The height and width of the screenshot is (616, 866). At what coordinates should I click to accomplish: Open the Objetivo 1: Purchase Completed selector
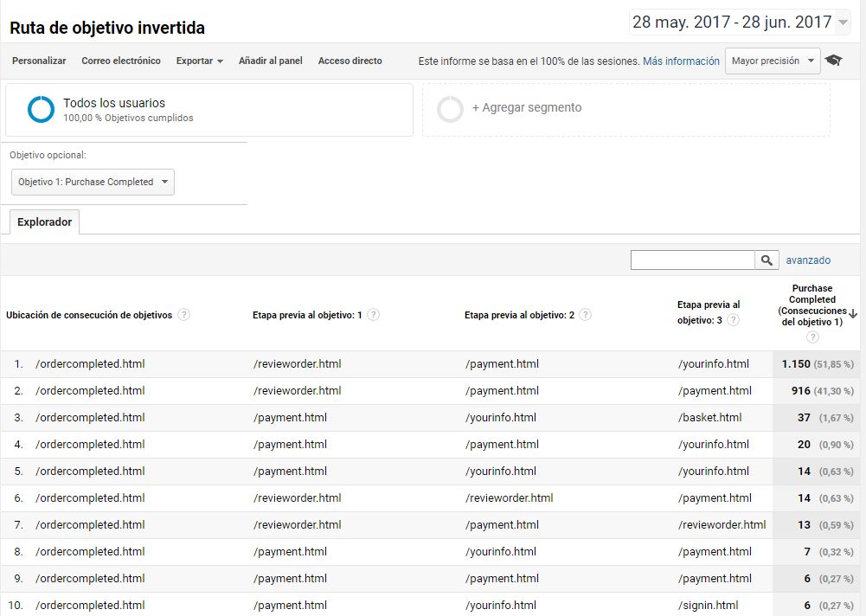click(x=92, y=182)
